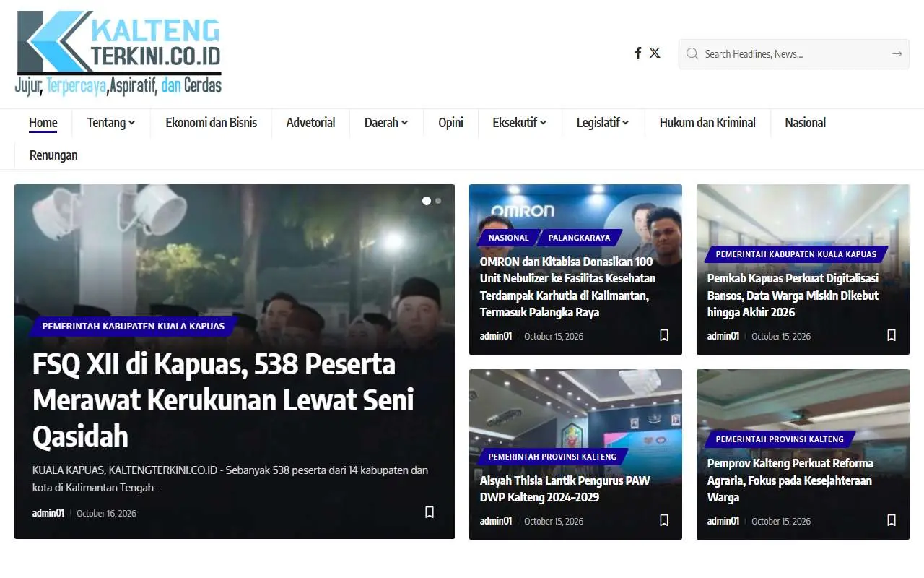Bookmark the Aisyah Thisia Lantik Pengurus article
The width and height of the screenshot is (924, 578).
664,520
